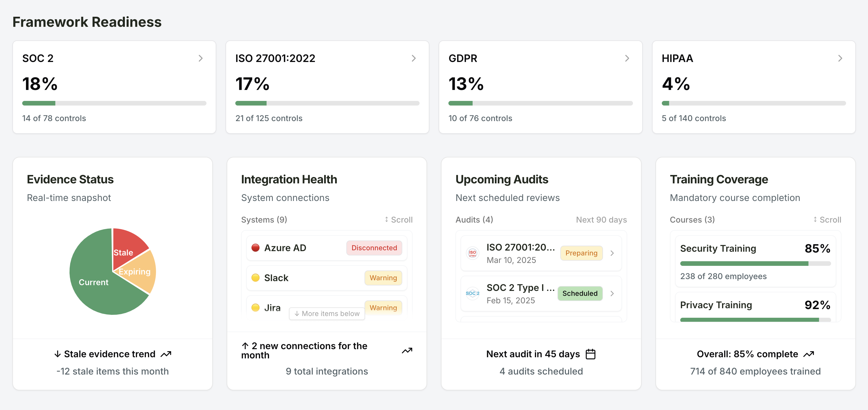This screenshot has width=868, height=410.
Task: Toggle the Warning badge on Jira
Action: tap(383, 308)
